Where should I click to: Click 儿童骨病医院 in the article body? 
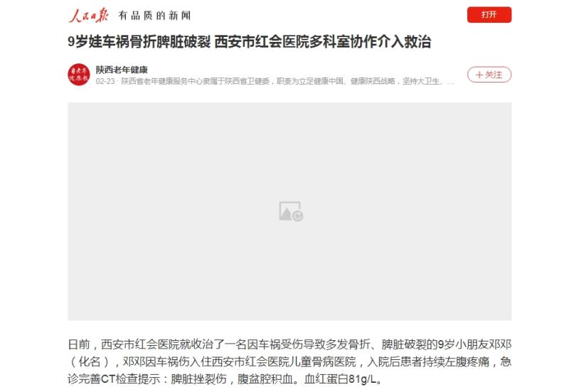pos(322,361)
